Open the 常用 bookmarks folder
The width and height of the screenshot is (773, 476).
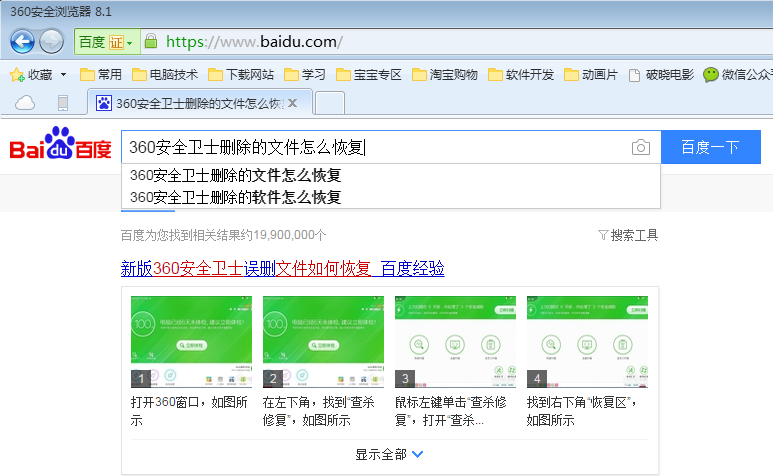[101, 75]
